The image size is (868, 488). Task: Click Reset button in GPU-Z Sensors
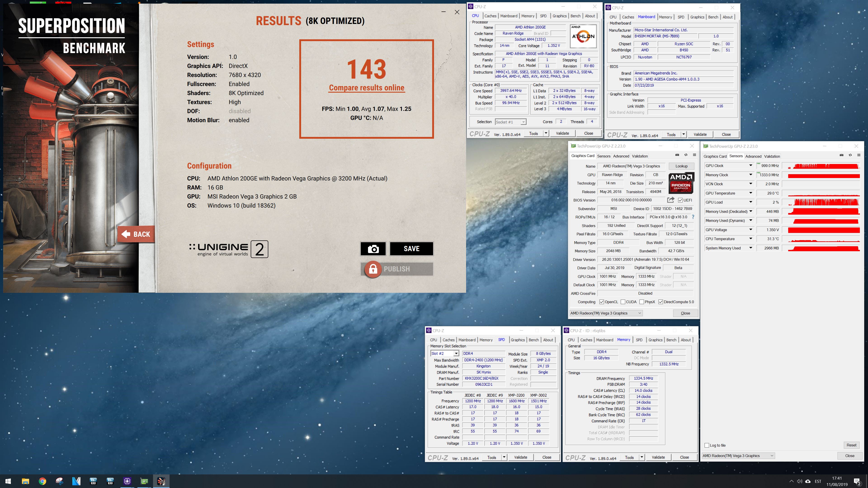pyautogui.click(x=851, y=445)
